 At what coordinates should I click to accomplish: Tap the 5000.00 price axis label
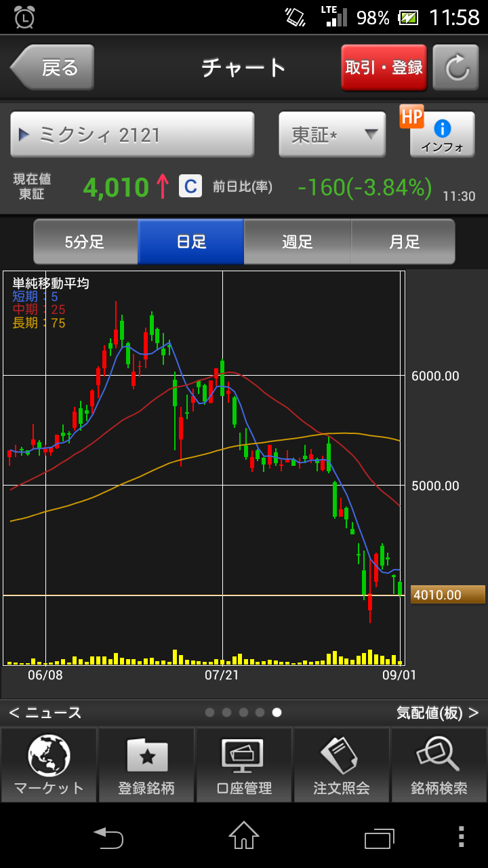435,486
